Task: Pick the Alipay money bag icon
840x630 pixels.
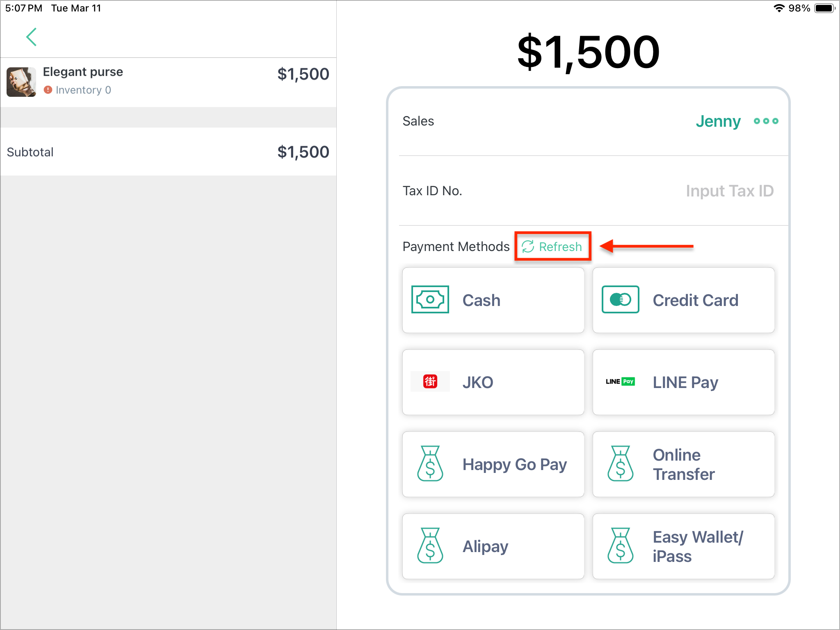Action: coord(430,546)
